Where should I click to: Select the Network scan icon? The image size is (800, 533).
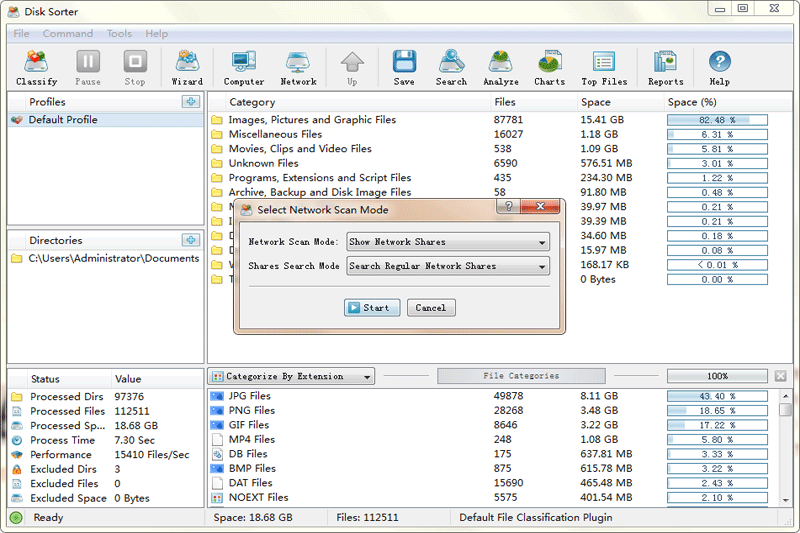pyautogui.click(x=298, y=67)
